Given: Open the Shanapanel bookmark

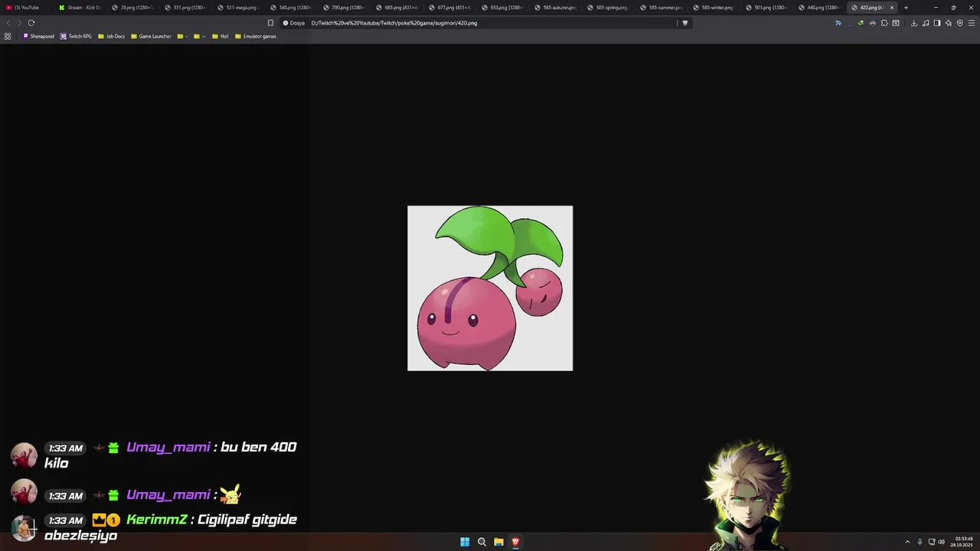Looking at the screenshot, I should coord(39,36).
